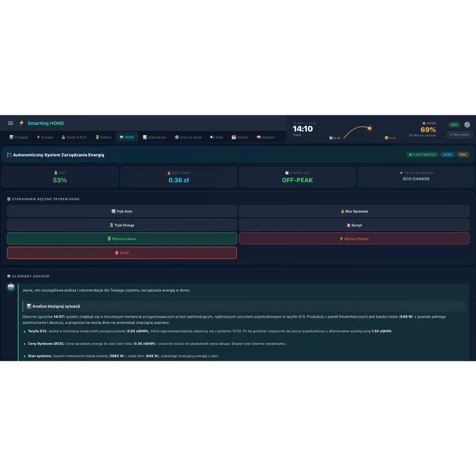The image size is (476, 476).
Task: Click the green PRO badge near settings
Action: (x=454, y=125)
